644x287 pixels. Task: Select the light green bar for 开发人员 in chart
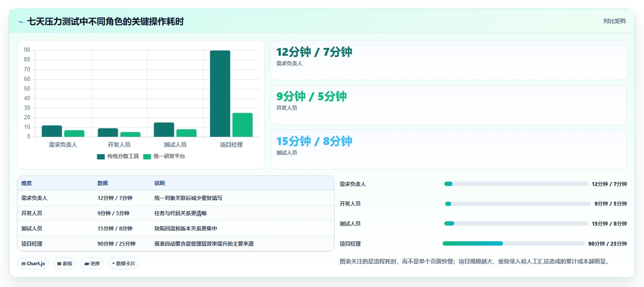click(x=130, y=135)
